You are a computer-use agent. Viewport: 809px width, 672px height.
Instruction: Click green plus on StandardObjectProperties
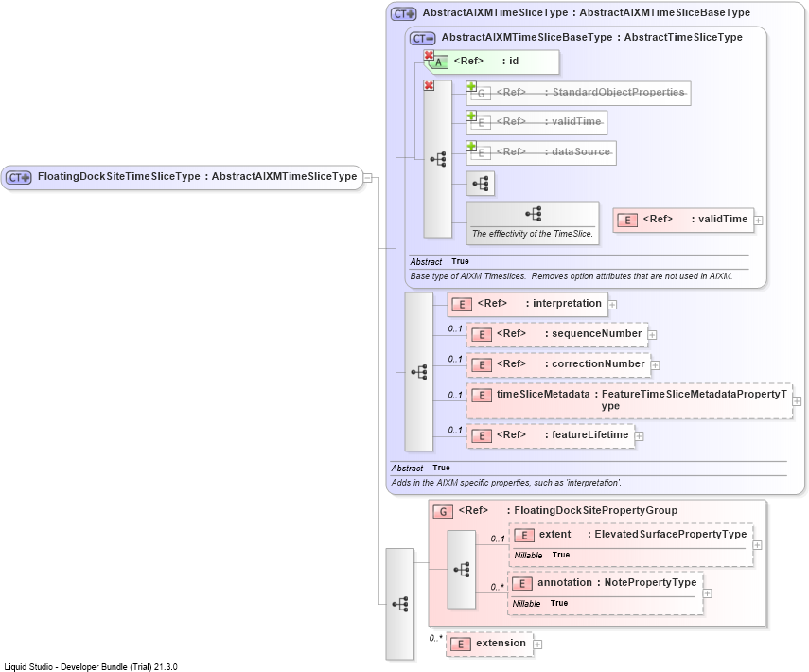[471, 86]
